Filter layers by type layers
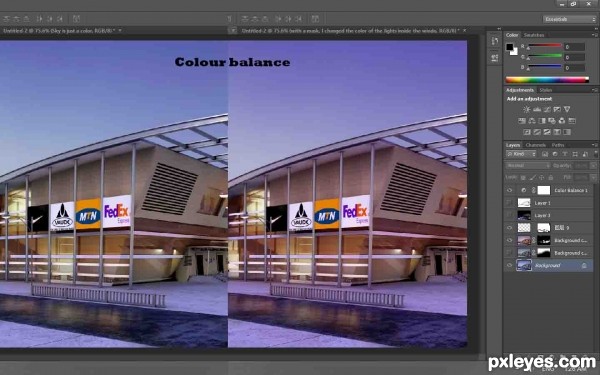Screen dimensions: 600x375 (x=565, y=154)
